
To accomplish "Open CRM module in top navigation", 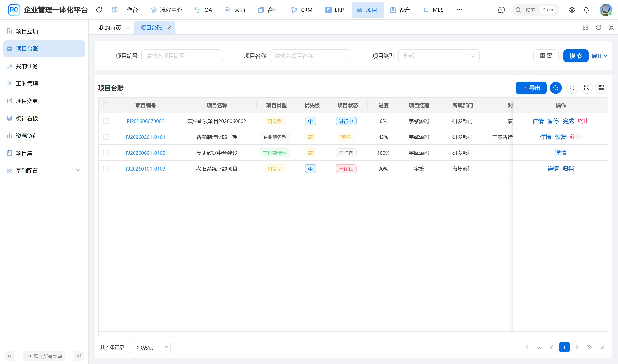I will coord(301,10).
